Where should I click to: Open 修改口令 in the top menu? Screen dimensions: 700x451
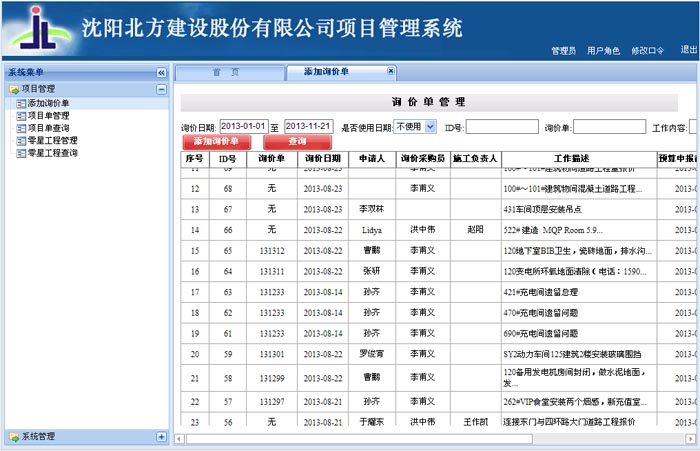point(648,50)
